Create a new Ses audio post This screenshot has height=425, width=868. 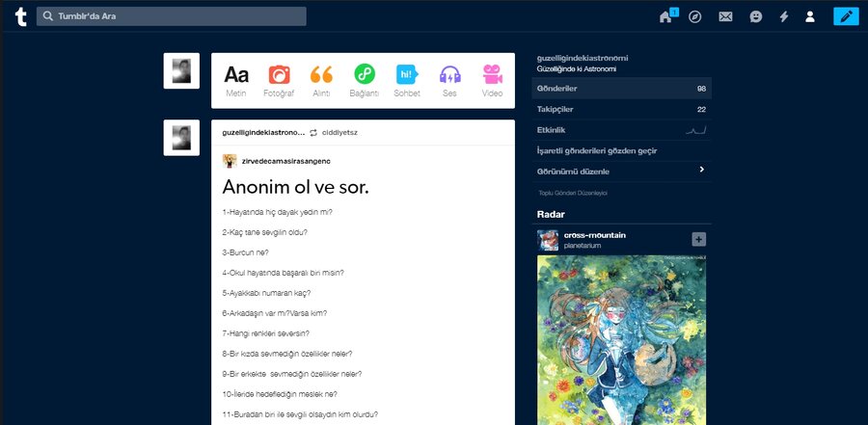pos(449,81)
